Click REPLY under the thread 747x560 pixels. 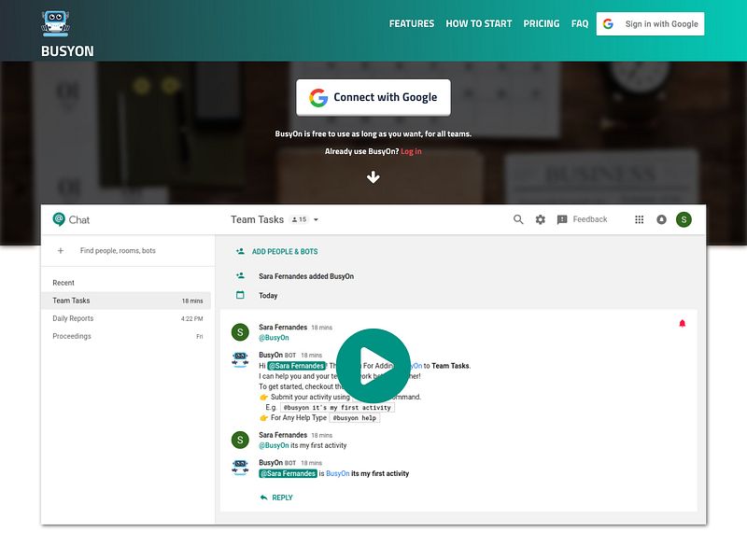tap(276, 497)
